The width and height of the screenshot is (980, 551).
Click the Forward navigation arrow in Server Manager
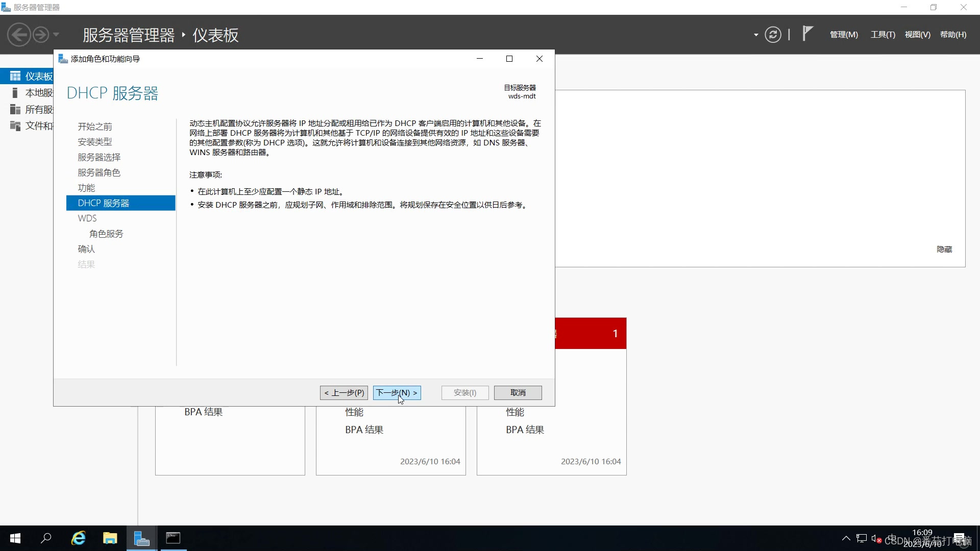[x=41, y=35]
